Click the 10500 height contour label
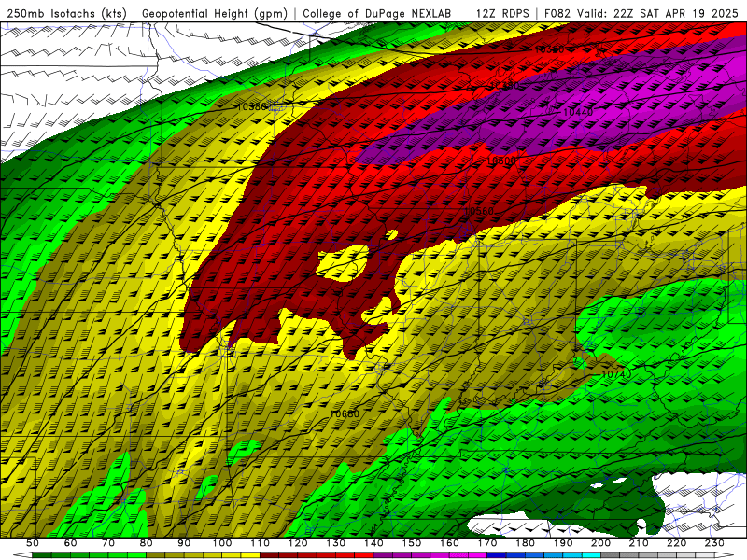 [x=501, y=161]
